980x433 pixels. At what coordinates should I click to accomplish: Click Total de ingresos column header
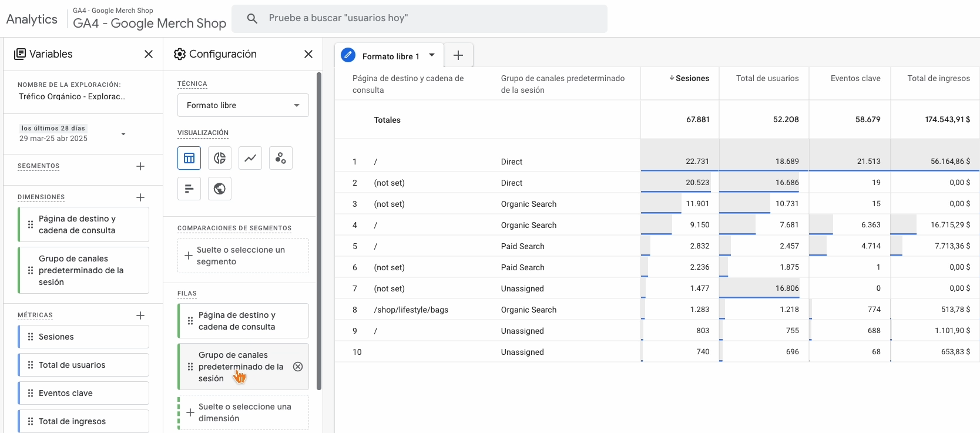click(938, 78)
